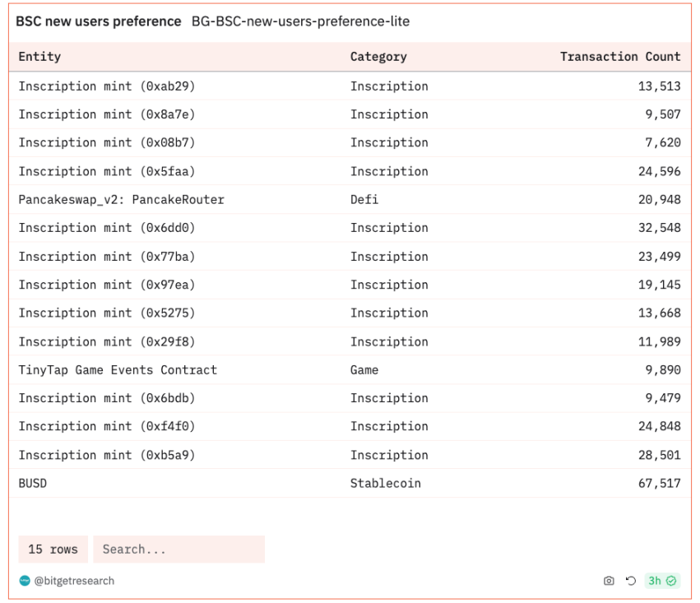700x603 pixels.
Task: Click into the Search field
Action: pos(178,550)
